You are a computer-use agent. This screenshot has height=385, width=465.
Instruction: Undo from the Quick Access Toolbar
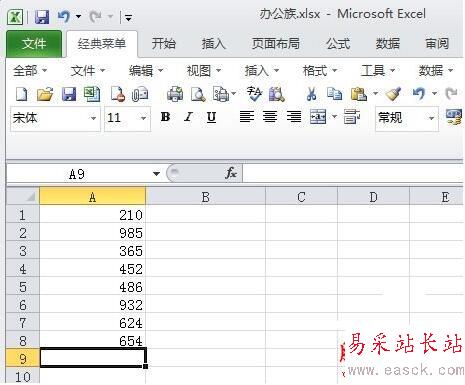pyautogui.click(x=64, y=16)
